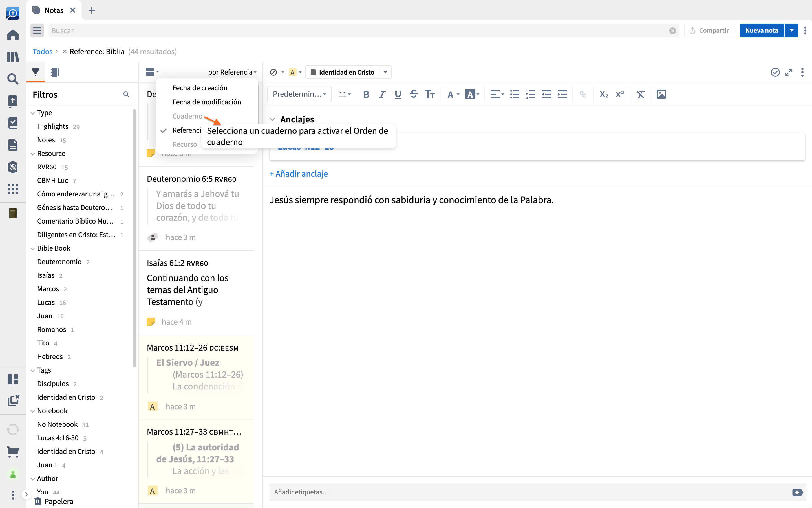Click the Nueva nota button
This screenshot has height=508, width=812.
(x=761, y=30)
